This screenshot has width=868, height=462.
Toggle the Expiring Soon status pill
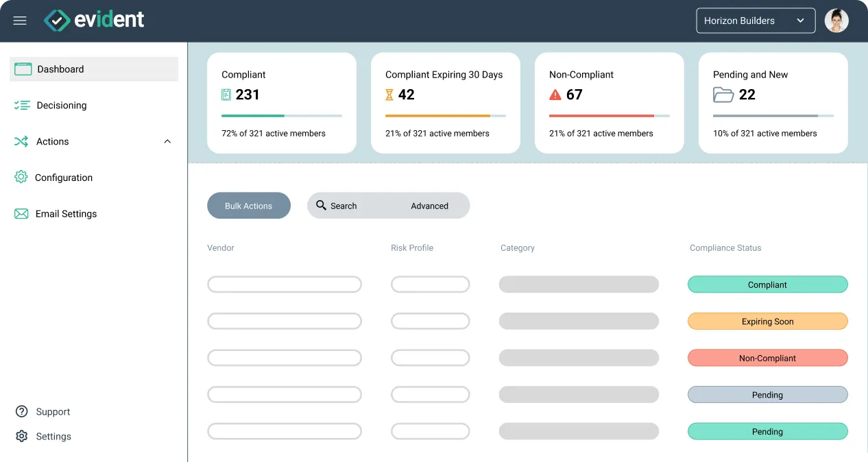pos(767,321)
